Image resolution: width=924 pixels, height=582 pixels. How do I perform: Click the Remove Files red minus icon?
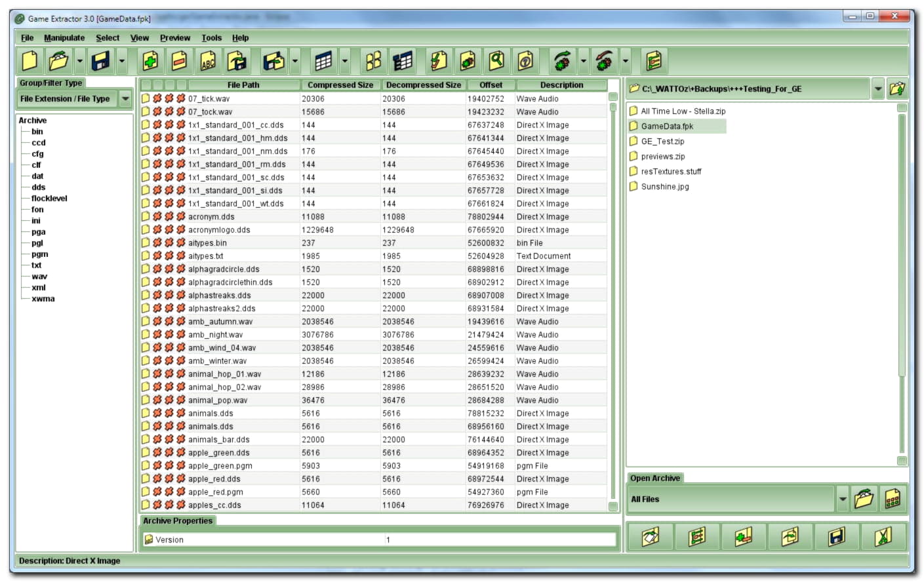point(179,61)
